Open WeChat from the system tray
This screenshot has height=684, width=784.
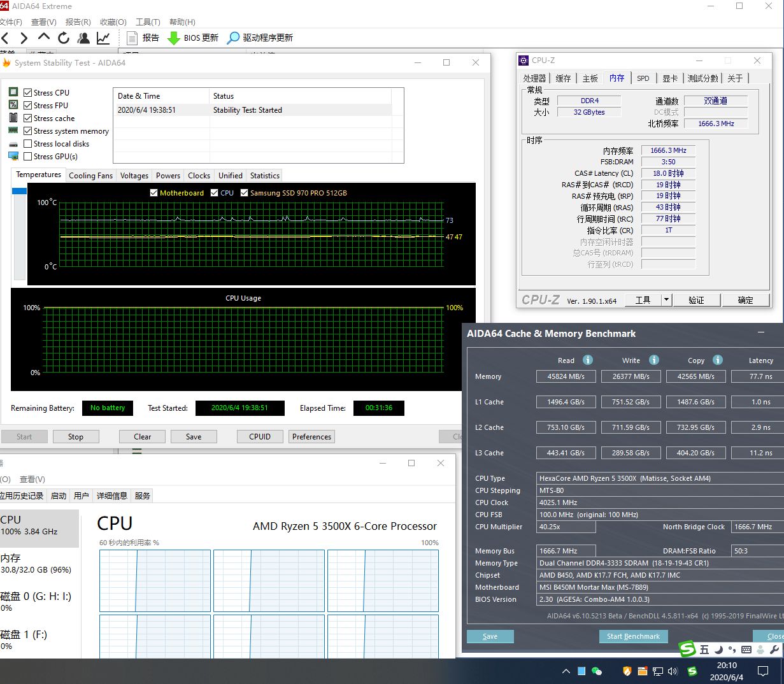pyautogui.click(x=597, y=671)
